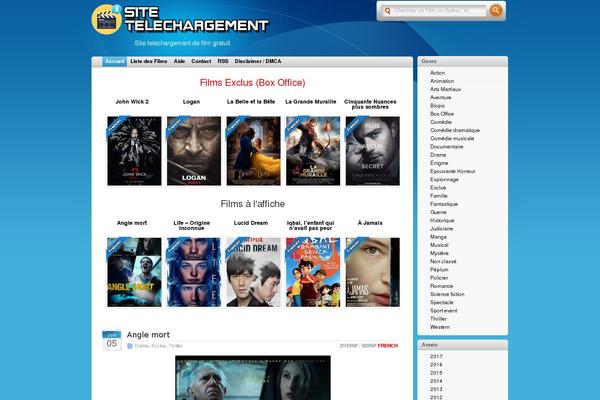Click the John Wick 2 title link
Viewport: 600px width, 400px height.
click(x=132, y=102)
